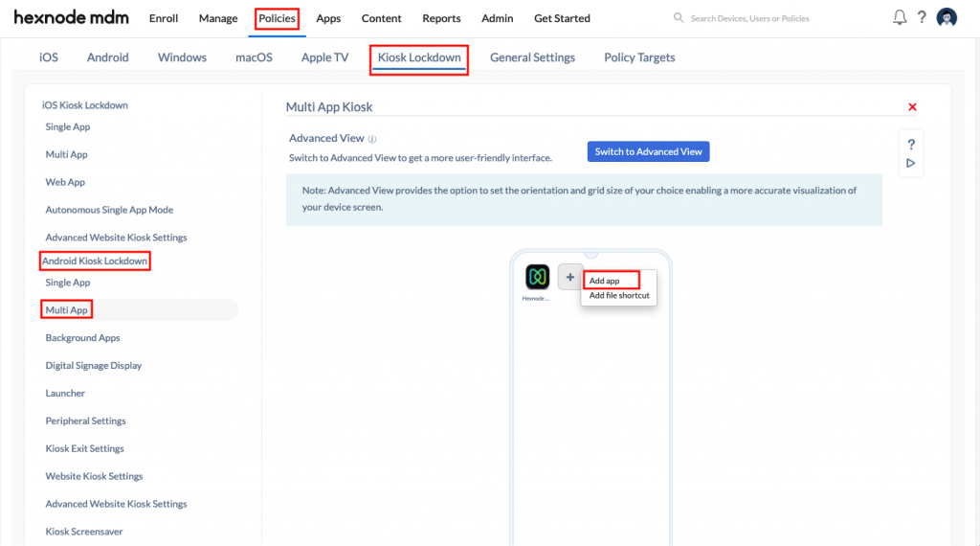Choose Add file shortcut option
This screenshot has width=980, height=546.
click(x=619, y=295)
